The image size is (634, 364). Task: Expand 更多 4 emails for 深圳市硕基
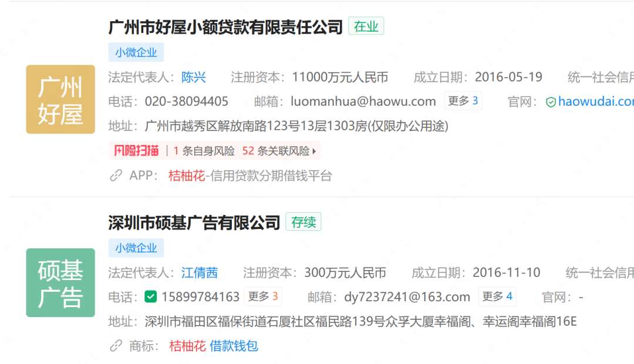497,296
